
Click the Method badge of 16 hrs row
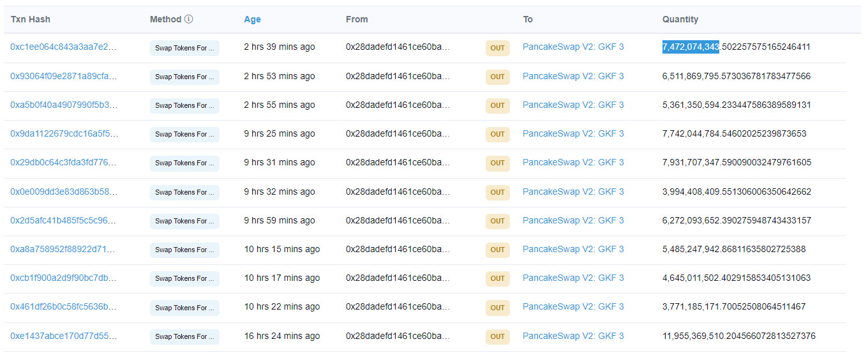(x=184, y=337)
